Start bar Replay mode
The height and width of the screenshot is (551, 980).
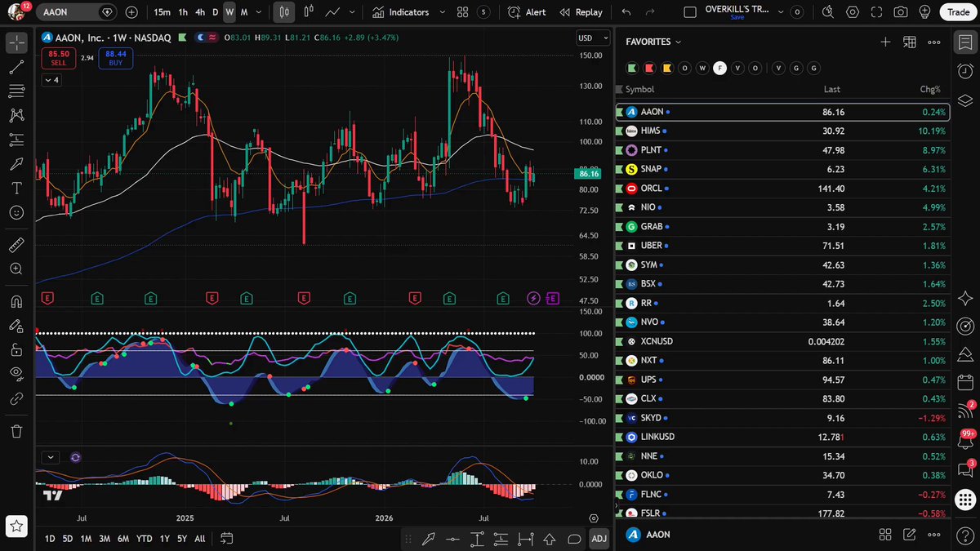[x=581, y=12]
